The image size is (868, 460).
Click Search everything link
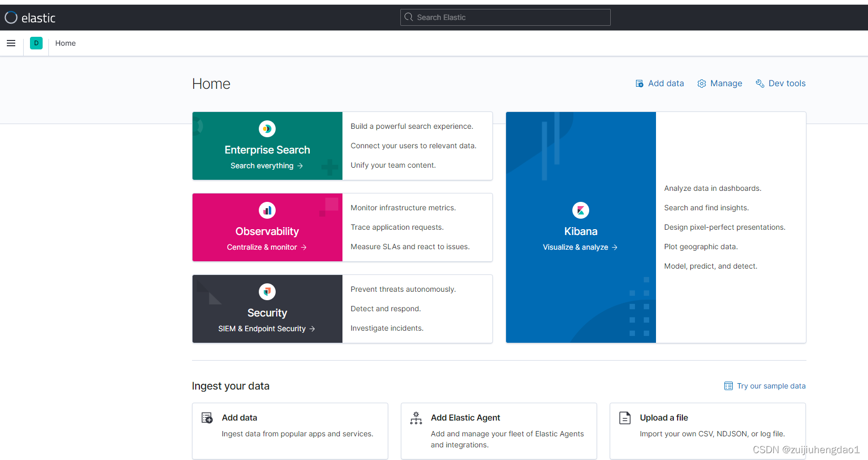pos(262,166)
